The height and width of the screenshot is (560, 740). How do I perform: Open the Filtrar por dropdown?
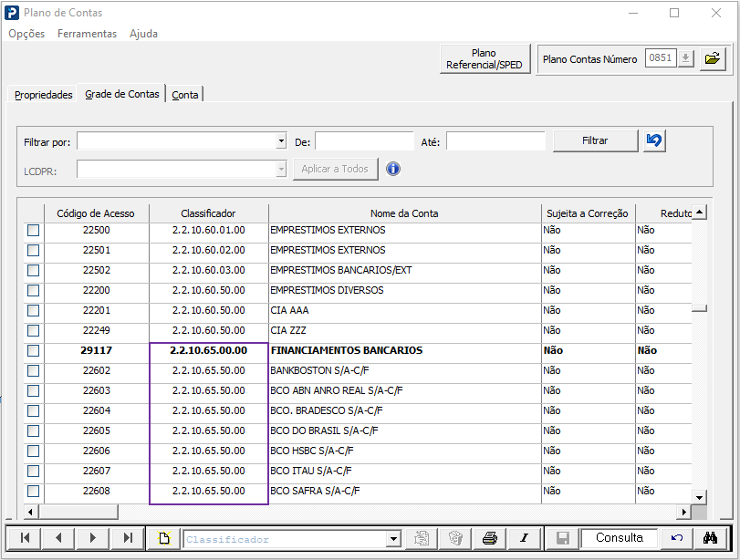click(281, 140)
